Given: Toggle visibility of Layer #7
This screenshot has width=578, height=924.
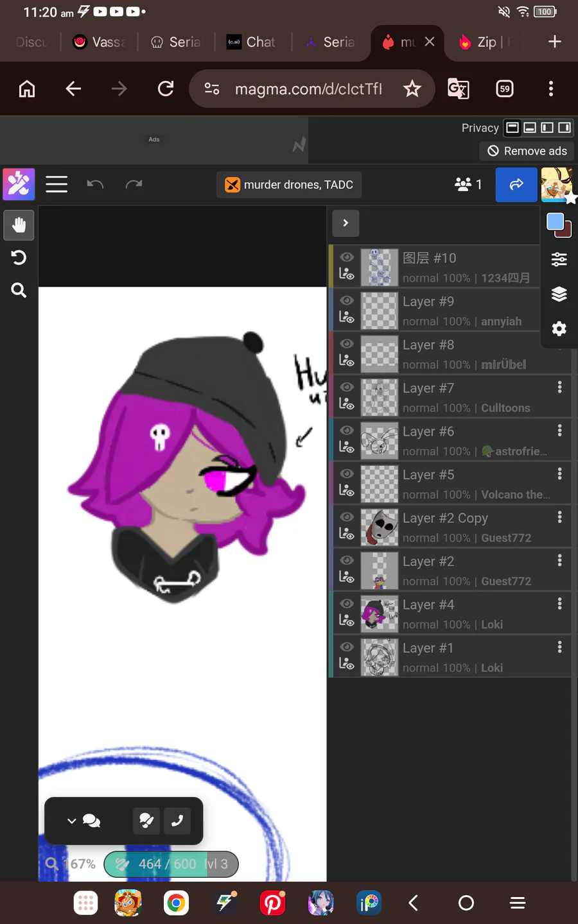Looking at the screenshot, I should click(347, 387).
